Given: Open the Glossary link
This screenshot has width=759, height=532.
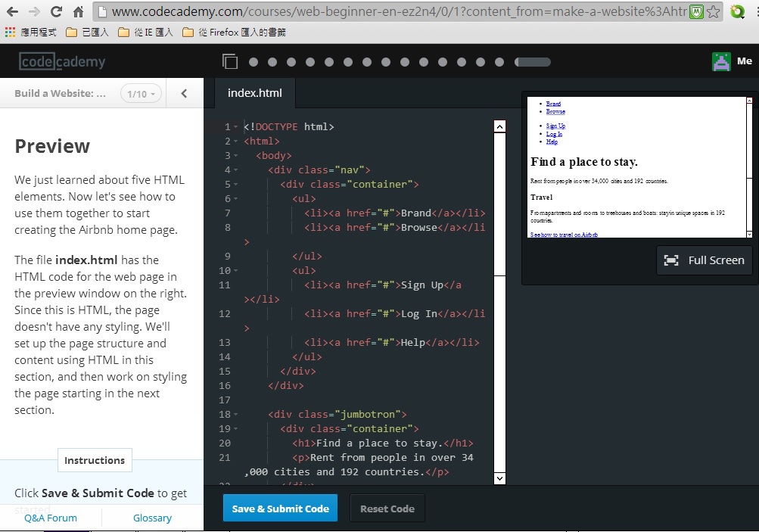Looking at the screenshot, I should click(152, 518).
